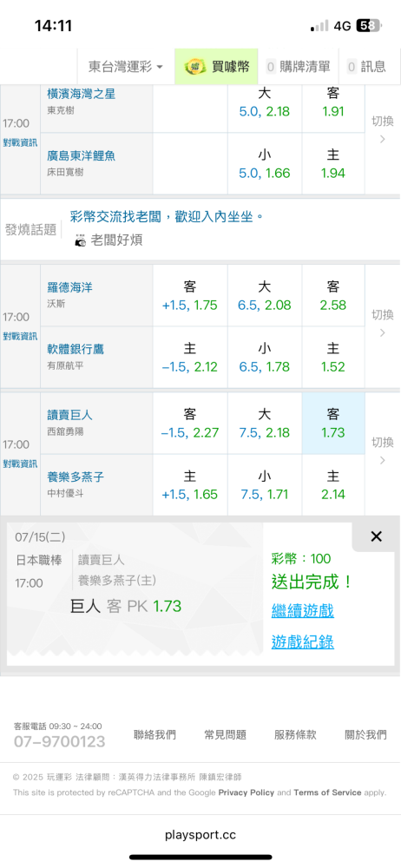Open the 東台灣運彩 dropdown menu

pos(126,67)
